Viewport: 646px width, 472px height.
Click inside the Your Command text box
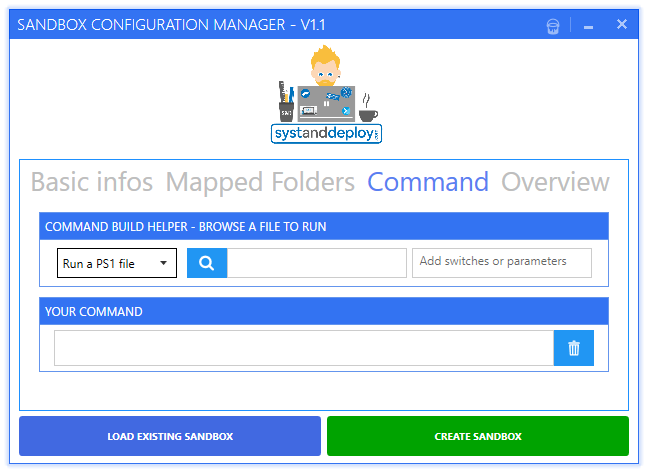coord(304,348)
